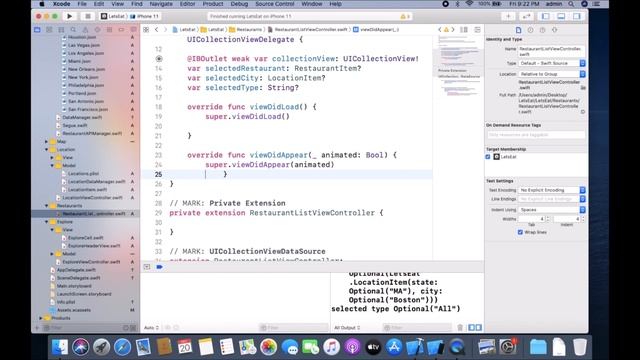The height and width of the screenshot is (360, 640).
Task: Collapse the Explore folder
Action: click(x=46, y=222)
